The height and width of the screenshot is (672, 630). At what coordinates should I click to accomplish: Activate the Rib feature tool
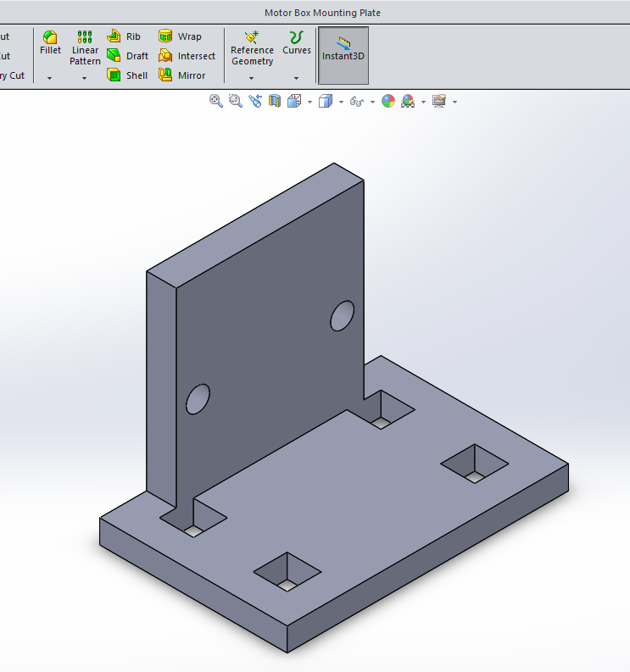[124, 36]
